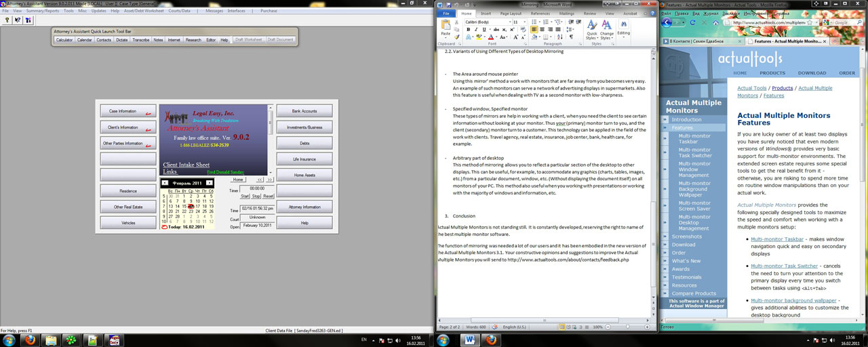Click the Format Painter brush icon
This screenshot has height=347, width=868.
pos(456,37)
